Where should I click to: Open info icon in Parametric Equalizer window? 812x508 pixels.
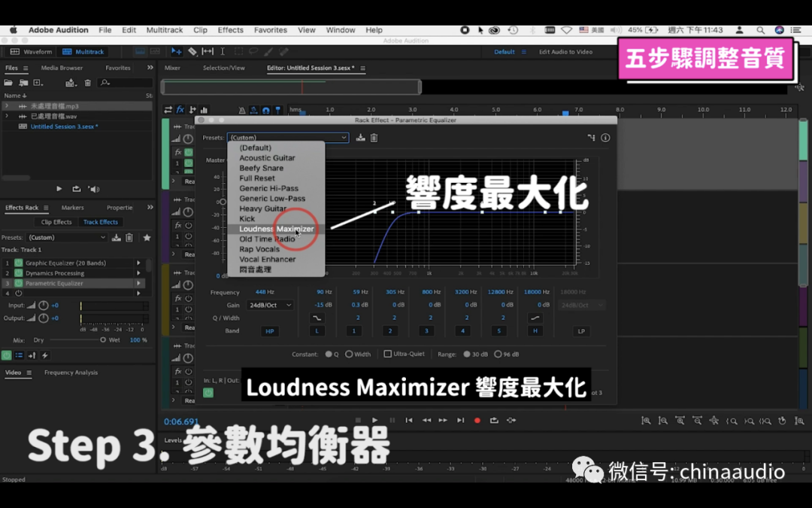coord(605,138)
